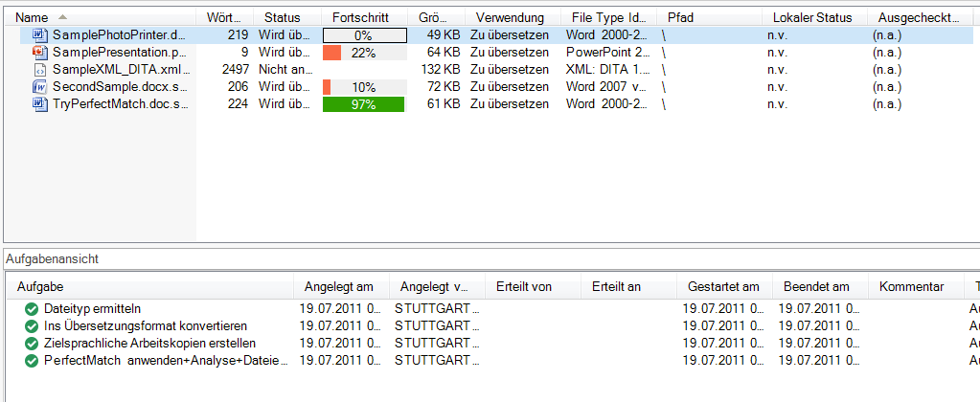Click green check icon beside Dateityp ermitteln
Viewport: 980px width, 402px height.
31,308
